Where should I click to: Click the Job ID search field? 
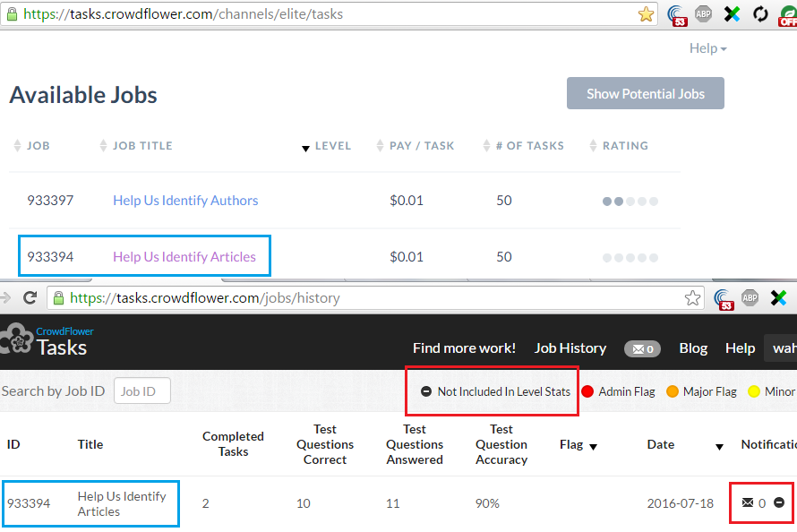[x=142, y=390]
